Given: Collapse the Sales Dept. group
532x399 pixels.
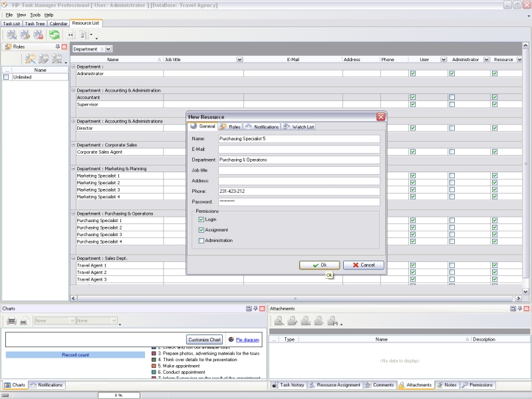Looking at the screenshot, I should [x=73, y=258].
